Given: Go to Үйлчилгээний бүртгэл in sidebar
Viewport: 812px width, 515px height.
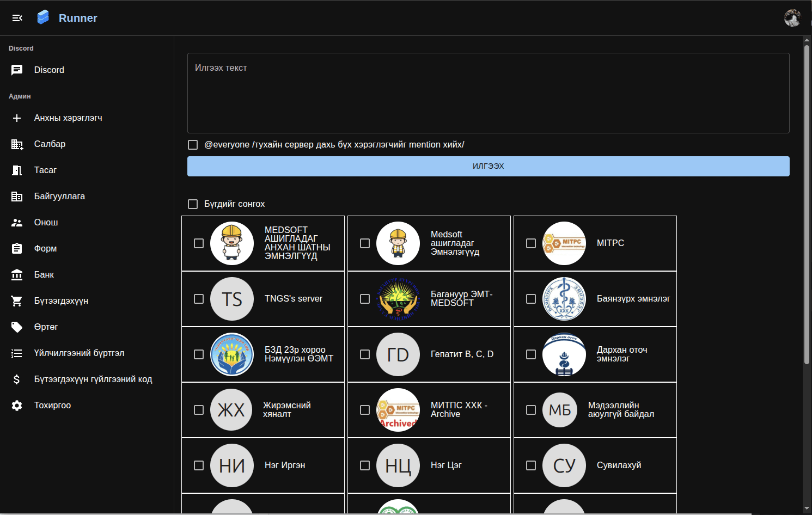Looking at the screenshot, I should [79, 353].
